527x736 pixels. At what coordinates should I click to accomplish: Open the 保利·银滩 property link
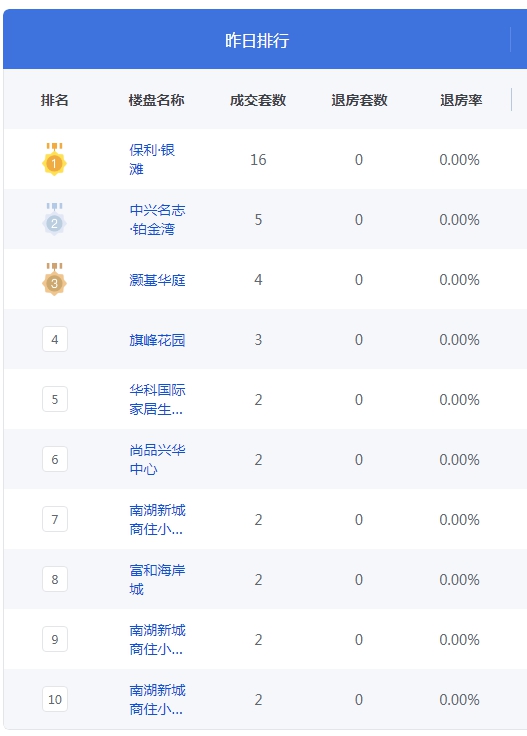tap(152, 160)
